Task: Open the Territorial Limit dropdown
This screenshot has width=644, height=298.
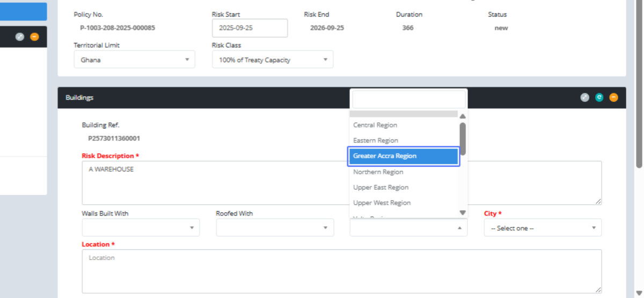Action: coord(134,60)
